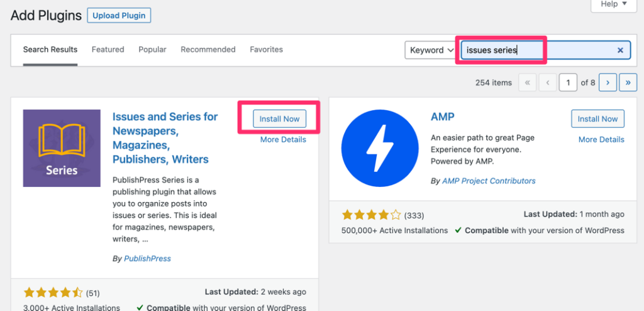
Task: Open the PublishPress author link
Action: click(x=147, y=259)
